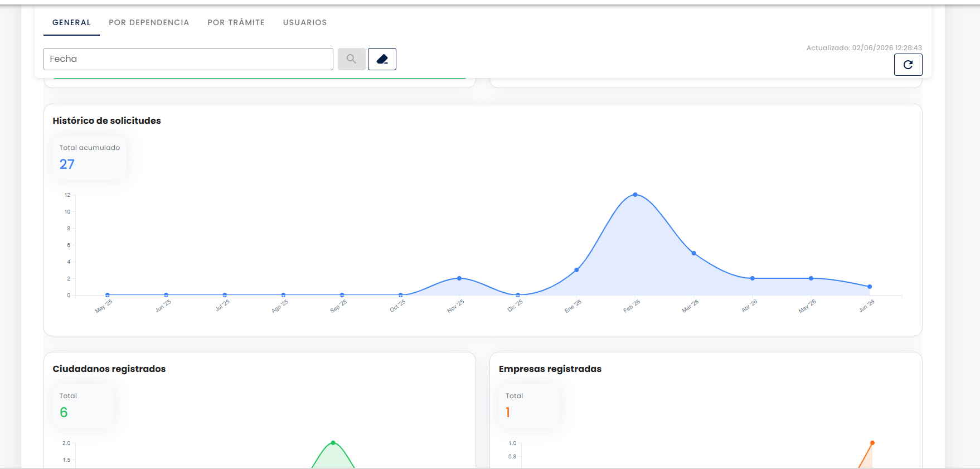The image size is (980, 469).
Task: Click the eraser clear-filter icon
Action: [382, 59]
